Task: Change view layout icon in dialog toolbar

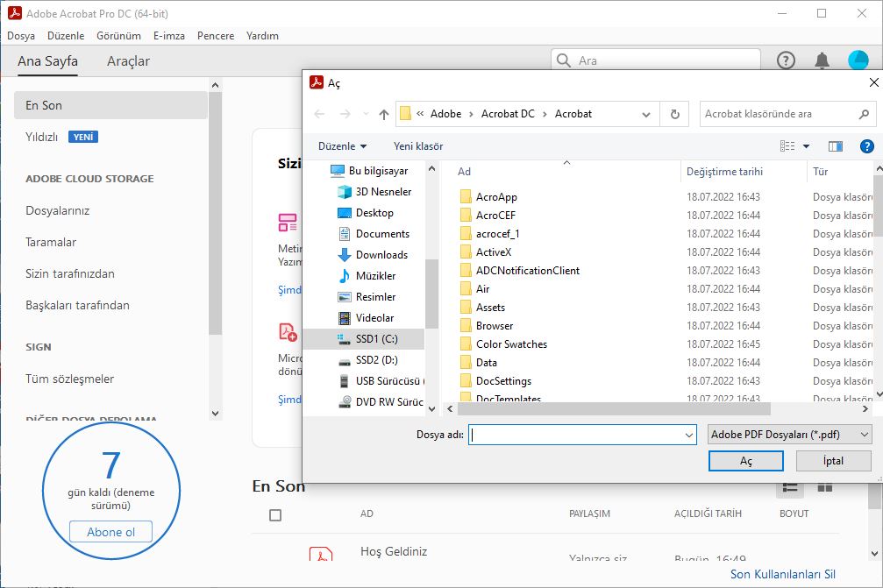Action: (x=787, y=146)
